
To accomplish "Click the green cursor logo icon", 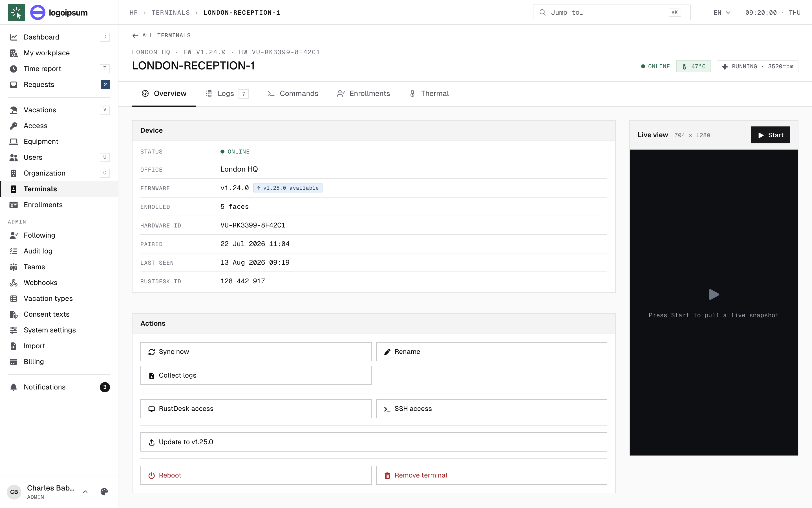I will (16, 12).
